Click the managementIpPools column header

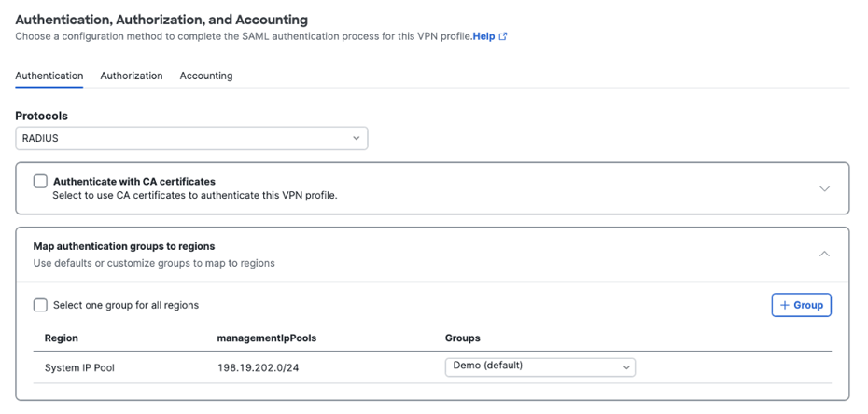pos(267,338)
